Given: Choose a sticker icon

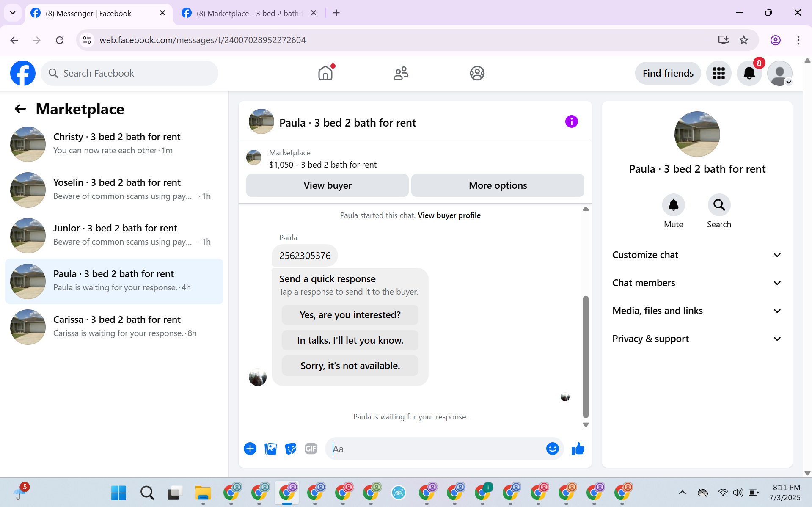Looking at the screenshot, I should click(x=291, y=449).
